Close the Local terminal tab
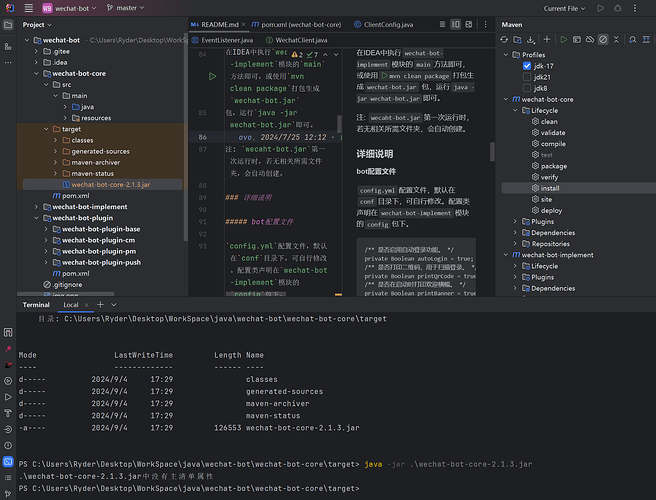 87,305
